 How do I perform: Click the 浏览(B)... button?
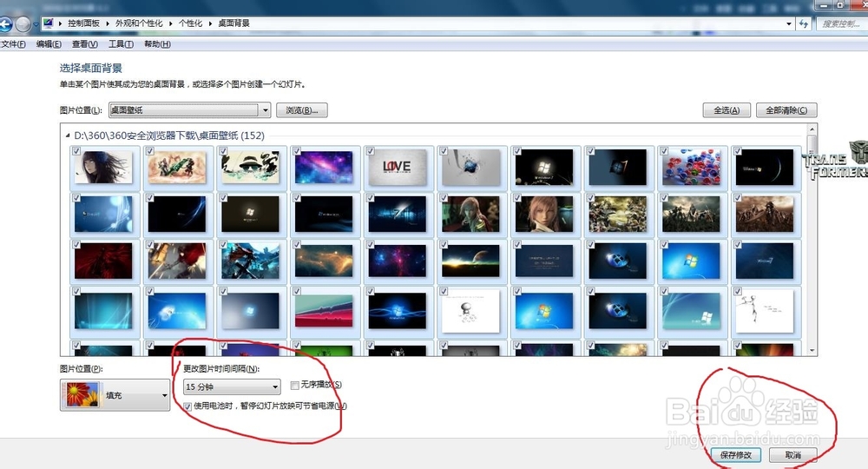click(x=302, y=110)
